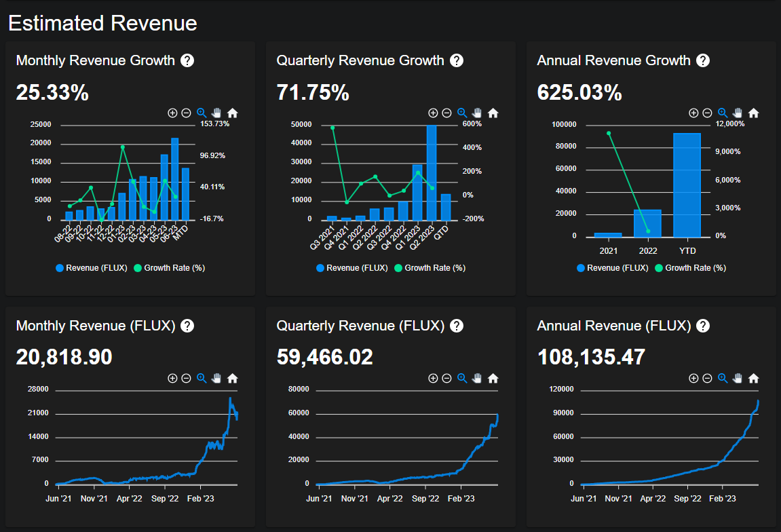Image resolution: width=781 pixels, height=532 pixels.
Task: Open help for Annual Revenue (FLUX)
Action: [x=703, y=326]
